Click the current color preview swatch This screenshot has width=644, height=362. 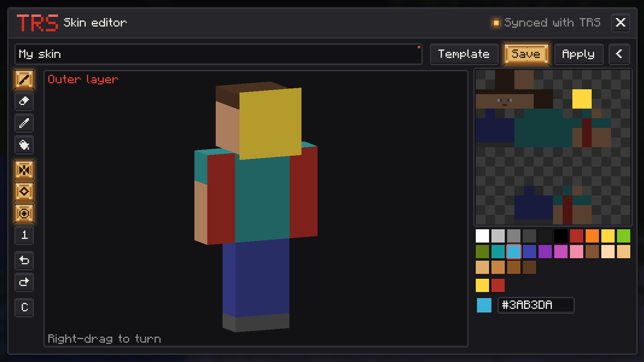click(484, 305)
